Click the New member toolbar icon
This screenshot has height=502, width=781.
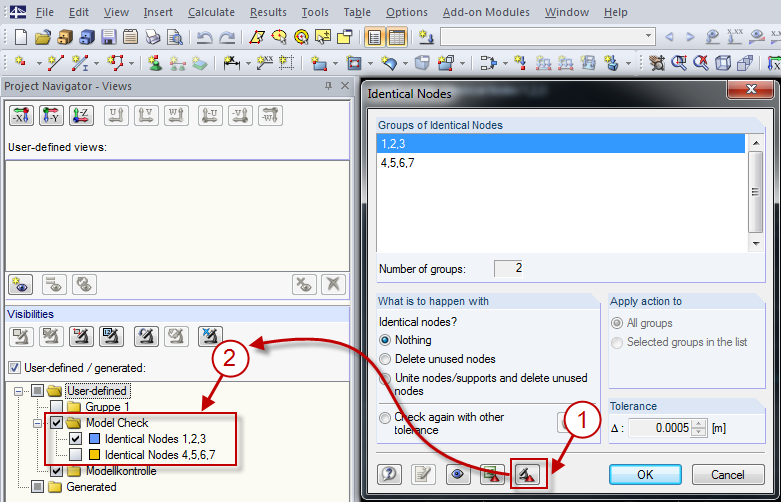pyautogui.click(x=80, y=63)
